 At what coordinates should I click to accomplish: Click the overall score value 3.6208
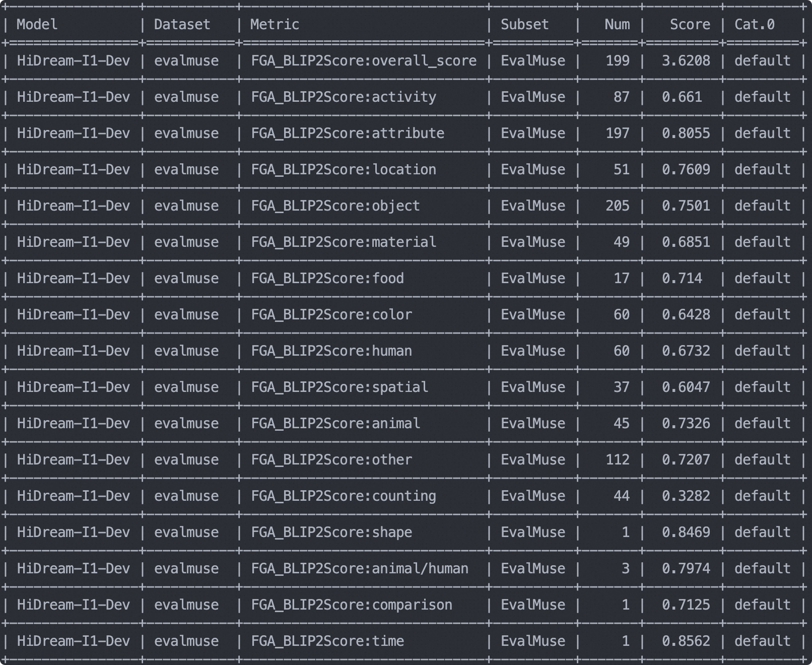[x=686, y=61]
